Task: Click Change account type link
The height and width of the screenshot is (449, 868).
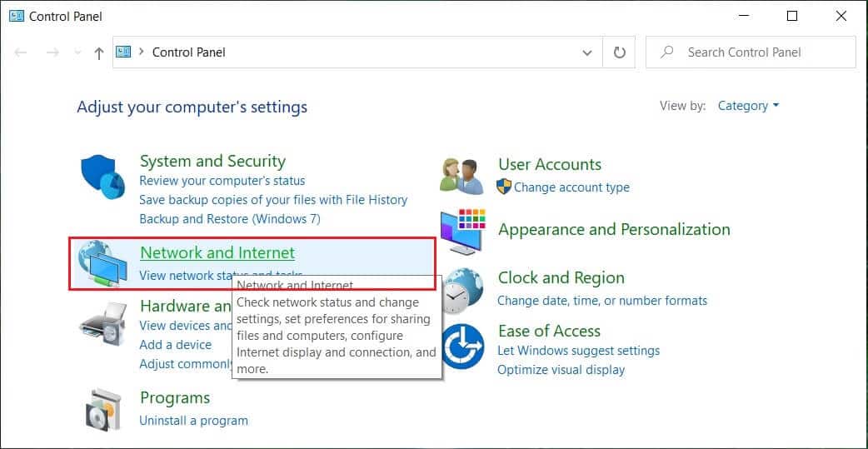Action: 571,187
